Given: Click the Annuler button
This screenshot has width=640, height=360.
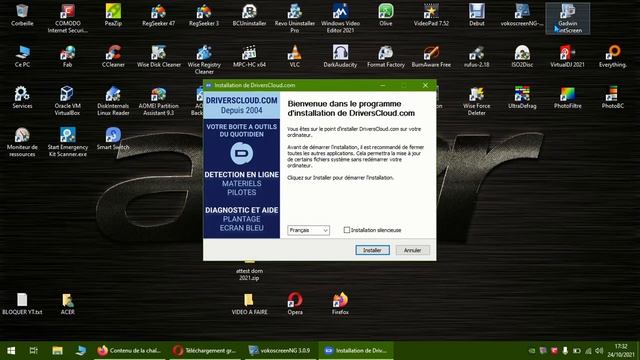Looking at the screenshot, I should point(412,250).
